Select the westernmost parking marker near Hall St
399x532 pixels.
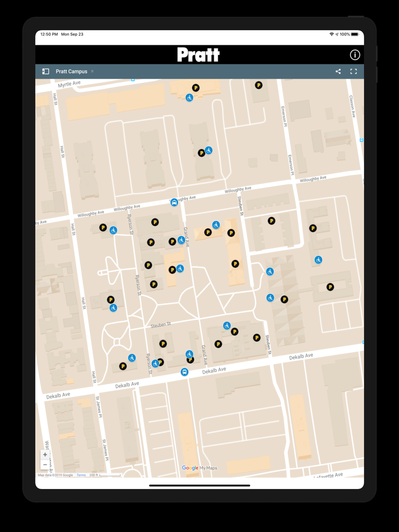click(x=103, y=227)
